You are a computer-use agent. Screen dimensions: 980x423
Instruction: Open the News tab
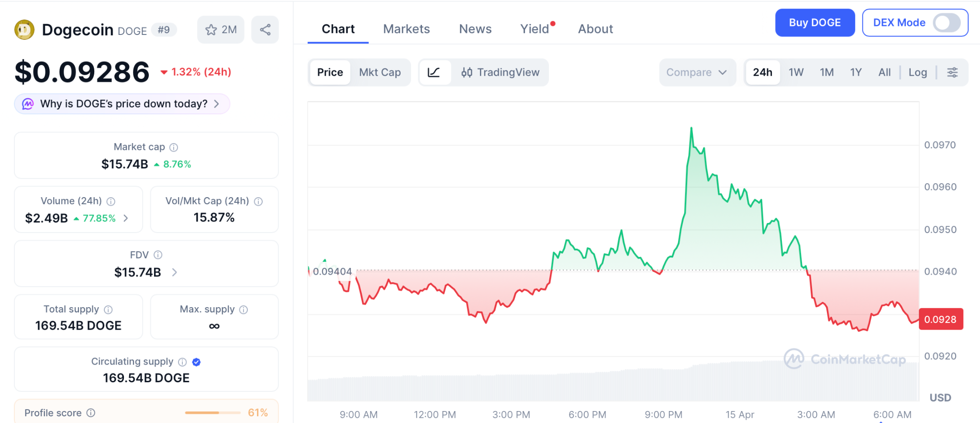[475, 29]
